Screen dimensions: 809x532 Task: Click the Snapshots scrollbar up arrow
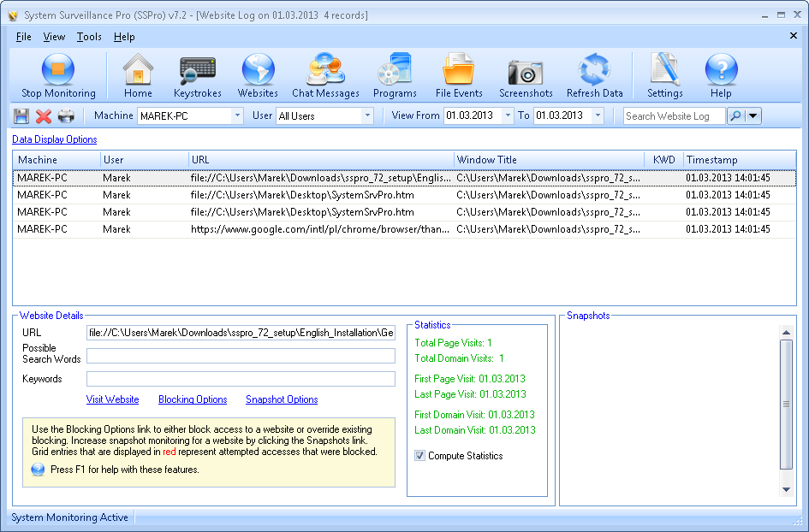pos(786,333)
